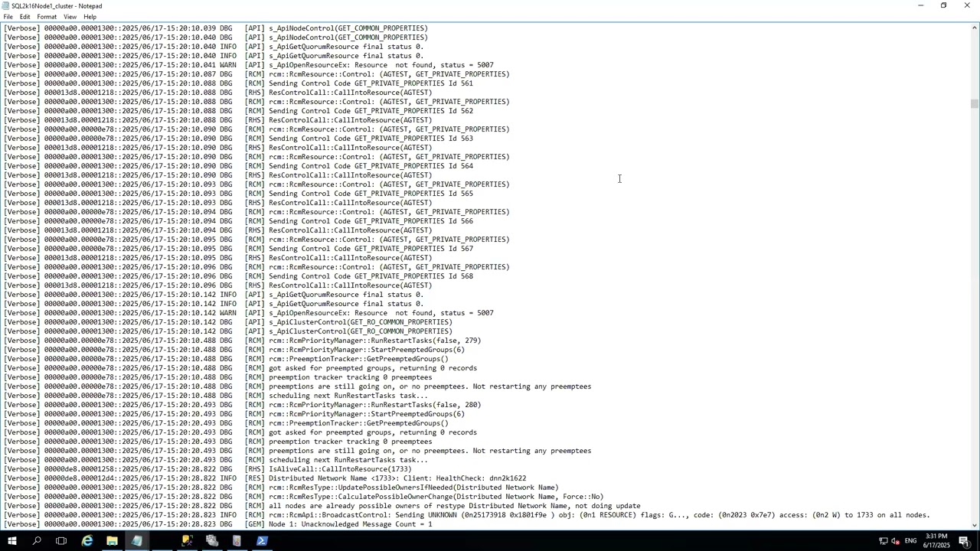Open the Windows Start menu
Viewport: 980px width, 551px height.
coord(11,541)
